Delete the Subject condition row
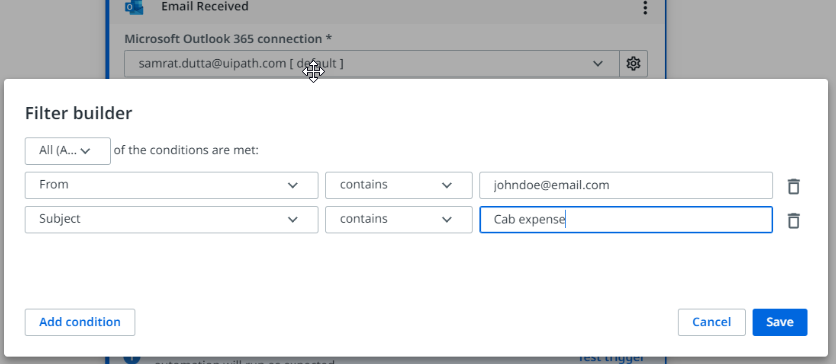Image resolution: width=836 pixels, height=364 pixels. pyautogui.click(x=793, y=220)
